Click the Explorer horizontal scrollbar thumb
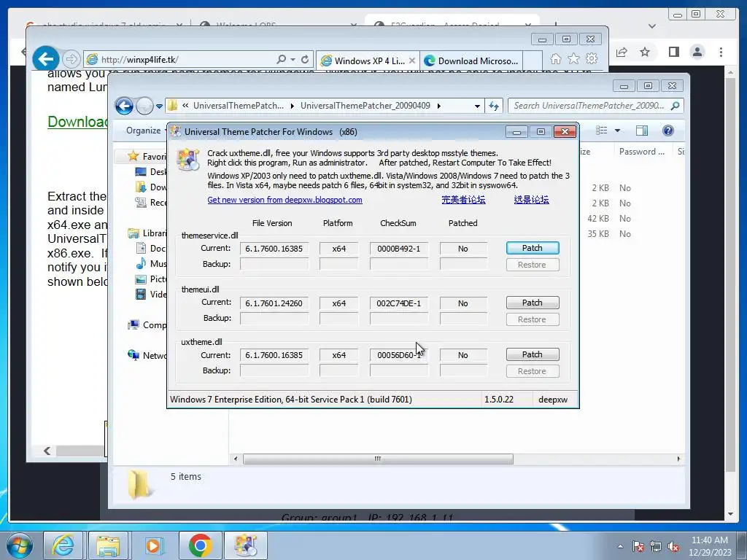Screen dimensions: 747x560 click(378, 459)
